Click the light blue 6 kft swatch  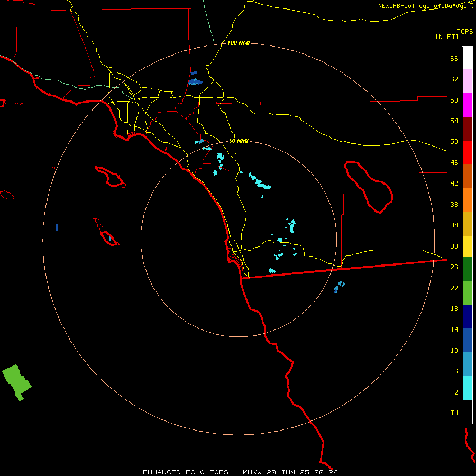click(467, 364)
